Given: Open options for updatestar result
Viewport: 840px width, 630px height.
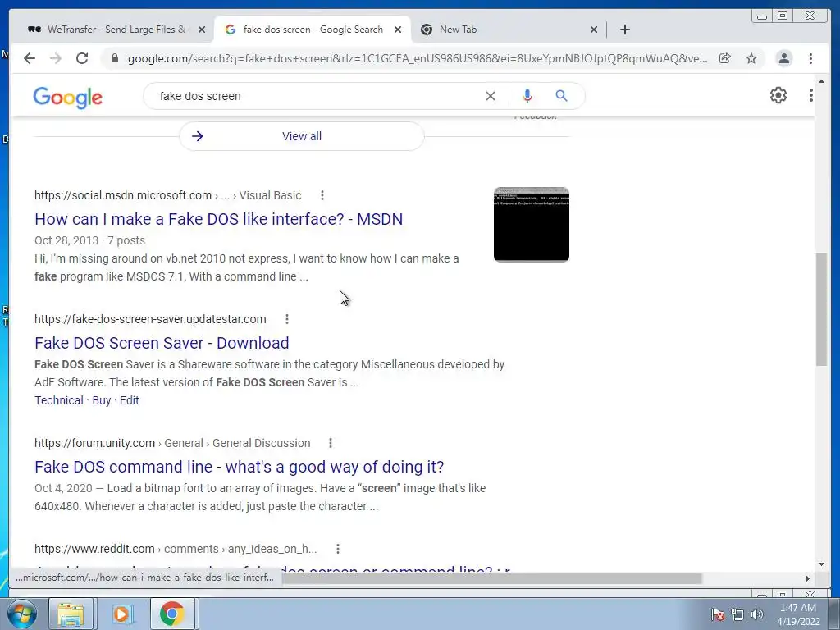Looking at the screenshot, I should coord(287,319).
